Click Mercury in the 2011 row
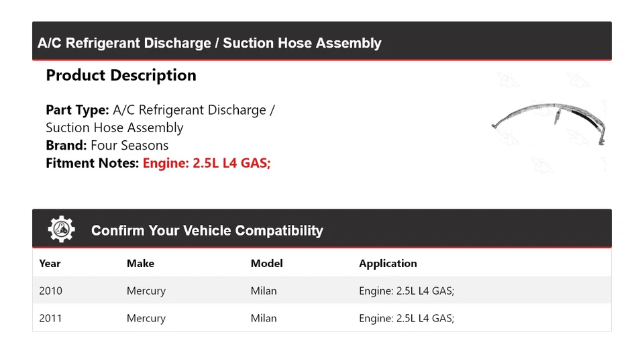Viewport: 644px width, 353px height. coord(146,318)
